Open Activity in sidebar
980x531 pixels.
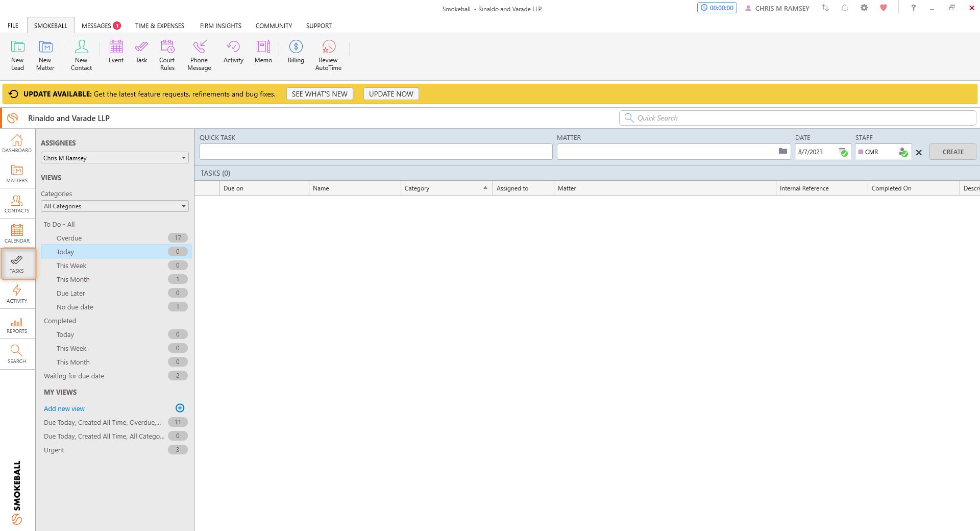pyautogui.click(x=17, y=294)
